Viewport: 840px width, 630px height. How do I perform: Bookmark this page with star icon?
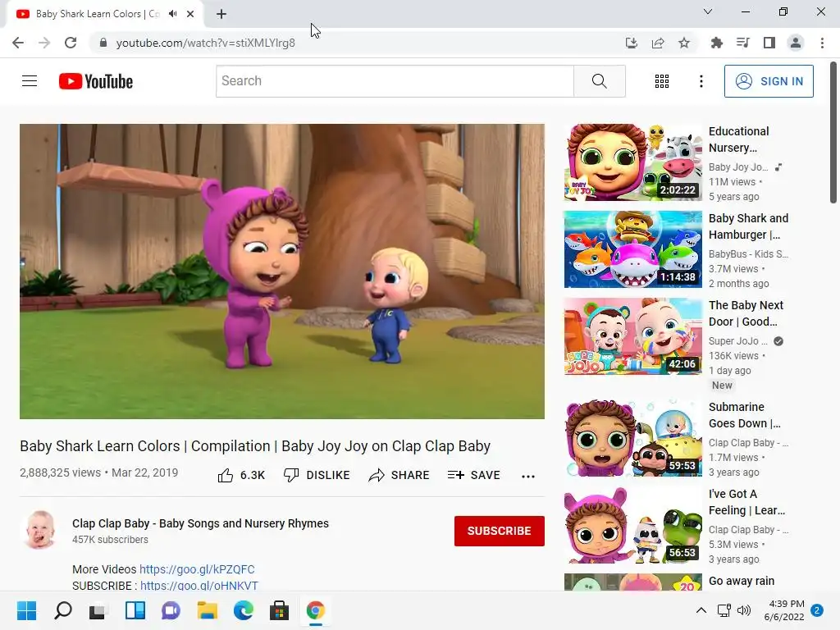click(x=684, y=43)
